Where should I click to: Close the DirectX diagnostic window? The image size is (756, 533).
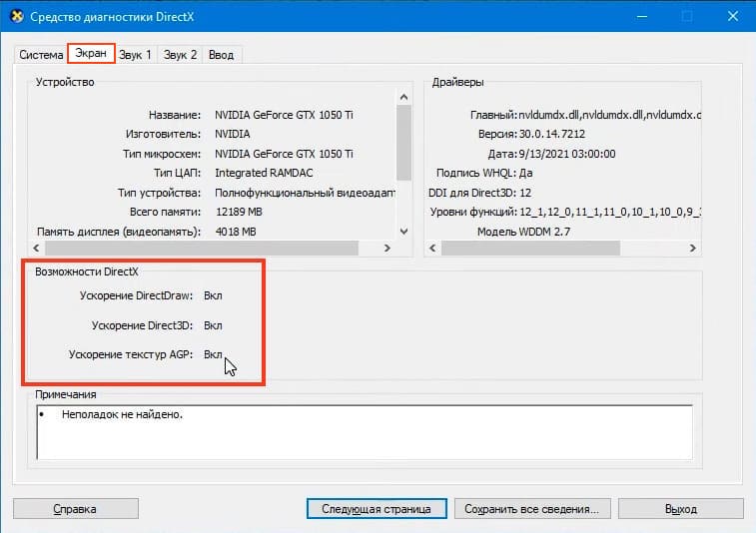tap(733, 16)
